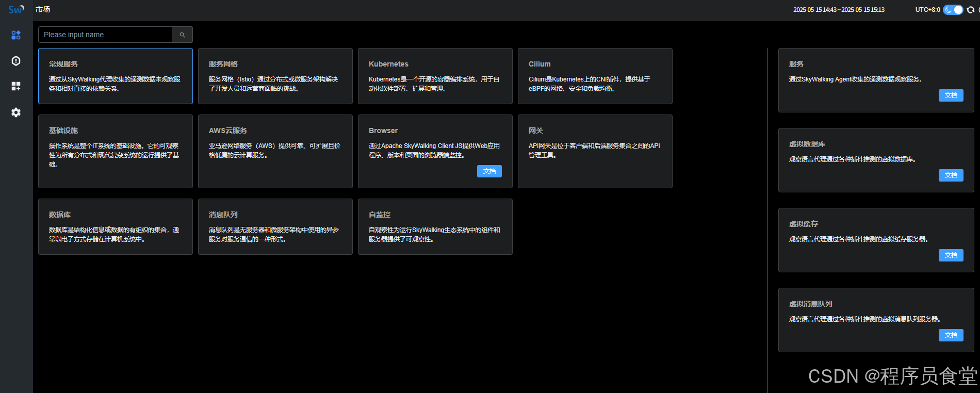Open the alarm shield icon in sidebar

click(x=16, y=61)
